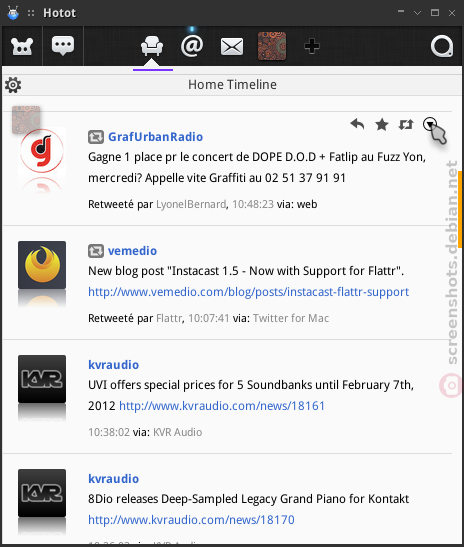Open the kvraudio.com/news/18170 link
This screenshot has width=464, height=547.
[191, 520]
